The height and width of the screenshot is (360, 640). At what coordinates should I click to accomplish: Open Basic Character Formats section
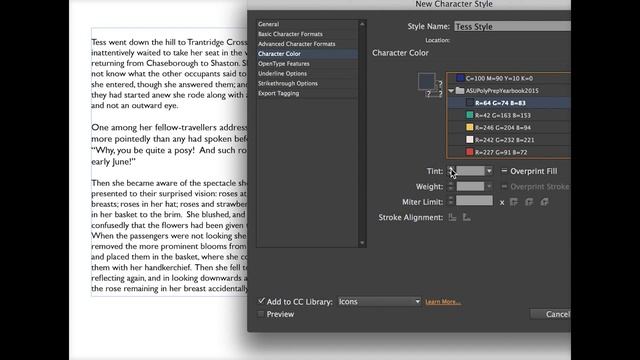click(307, 34)
